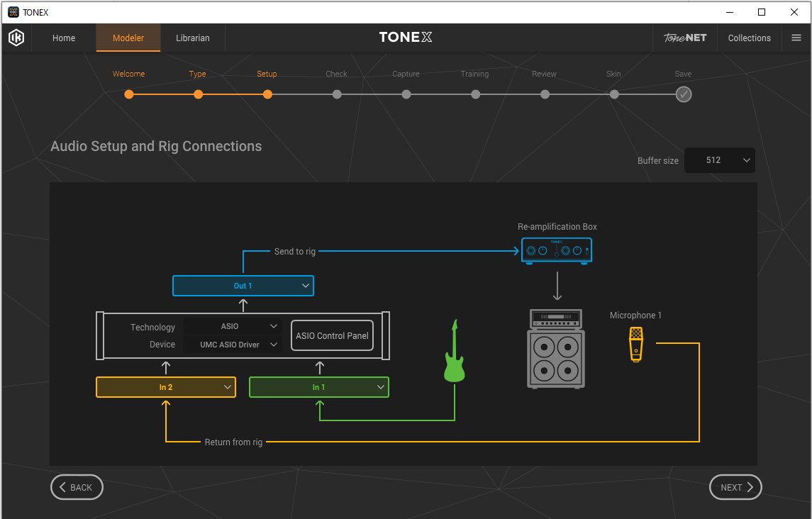Go to the Review step marker
This screenshot has height=519, width=812.
point(545,94)
